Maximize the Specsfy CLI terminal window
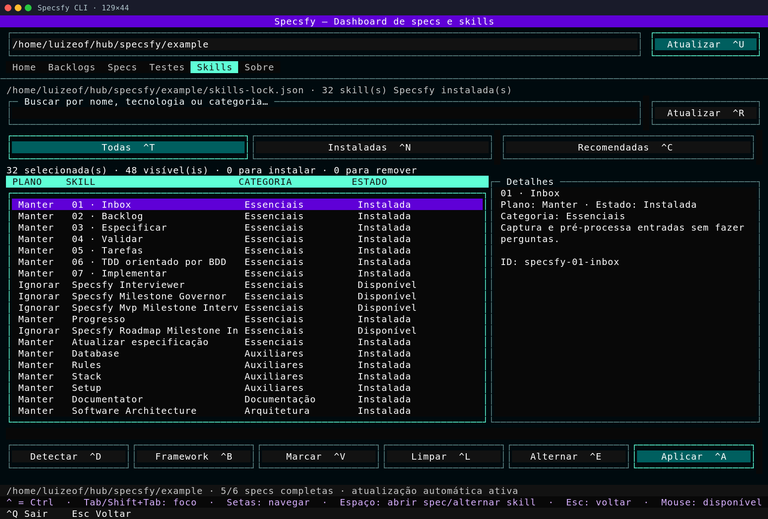This screenshot has width=768, height=519. [x=28, y=8]
